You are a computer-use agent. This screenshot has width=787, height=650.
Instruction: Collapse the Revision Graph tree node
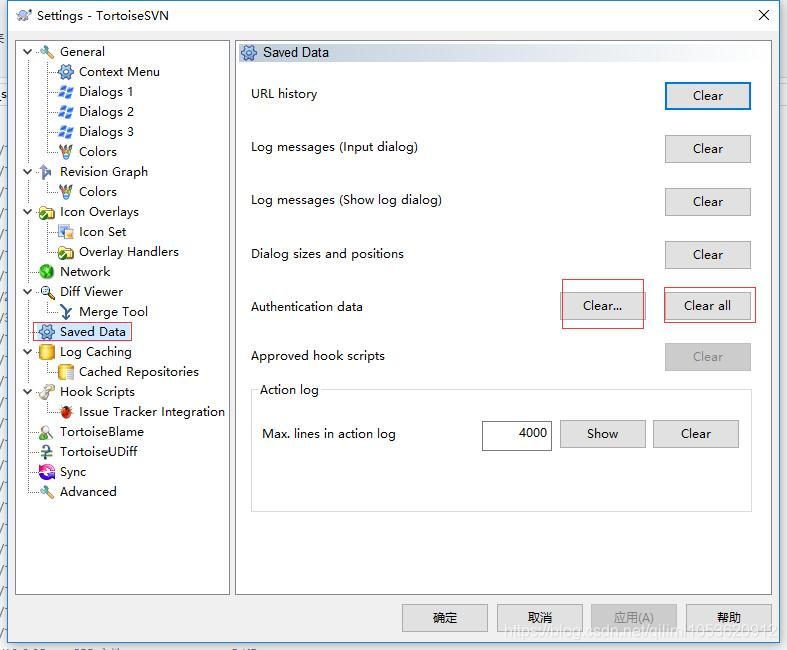(x=28, y=172)
